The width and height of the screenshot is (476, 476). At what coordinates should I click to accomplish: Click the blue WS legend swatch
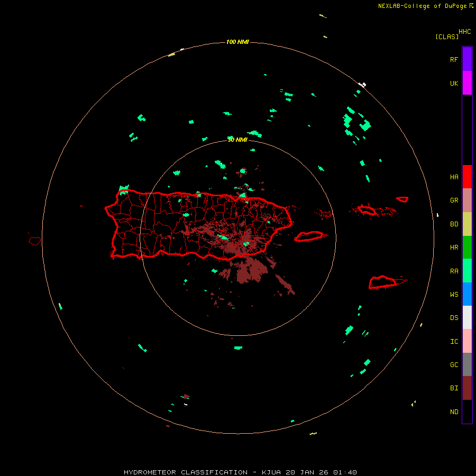(467, 294)
